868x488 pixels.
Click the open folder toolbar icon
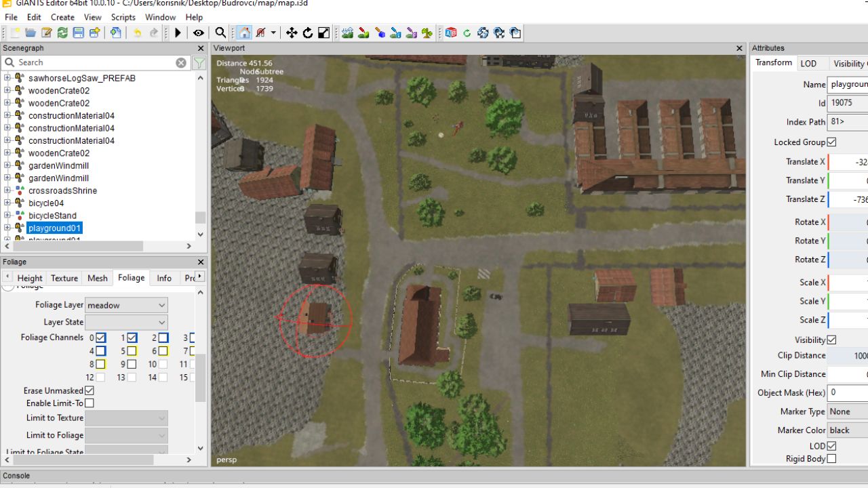pyautogui.click(x=31, y=33)
